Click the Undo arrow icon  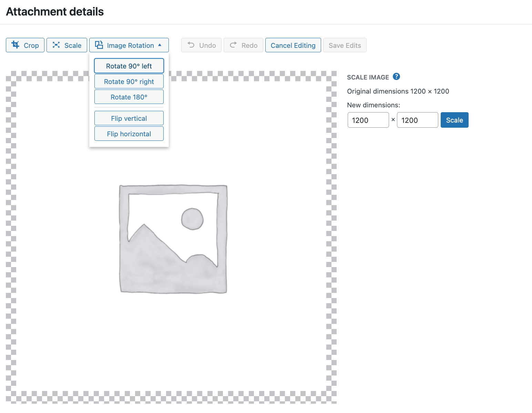191,45
